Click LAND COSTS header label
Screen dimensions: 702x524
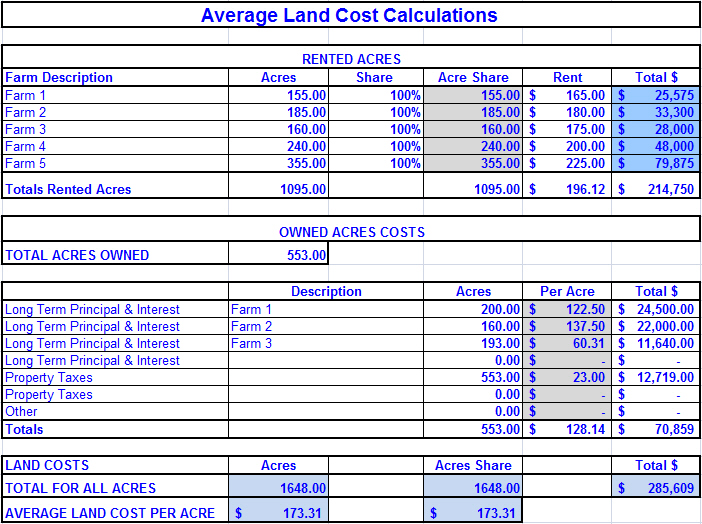coord(47,465)
